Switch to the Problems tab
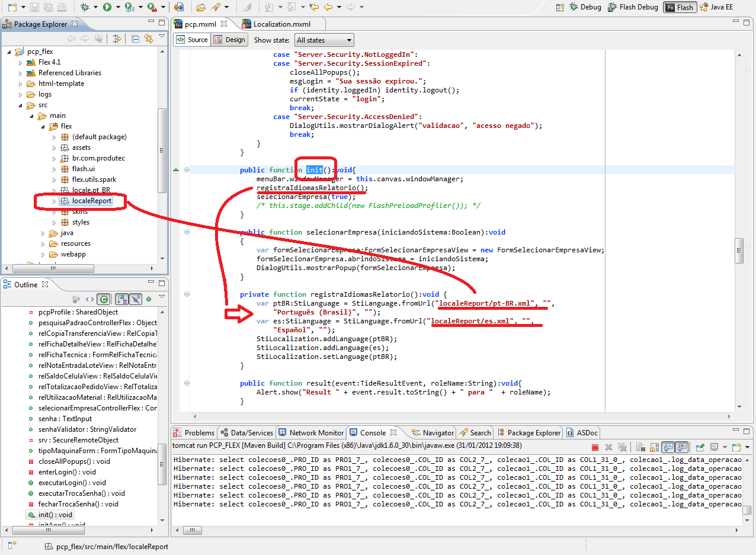756x555 pixels. pos(194,433)
